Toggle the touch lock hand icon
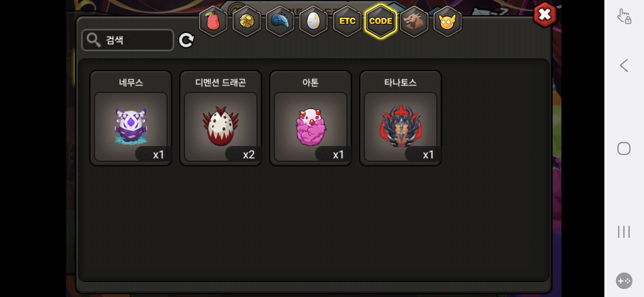644x297 pixels. [624, 16]
